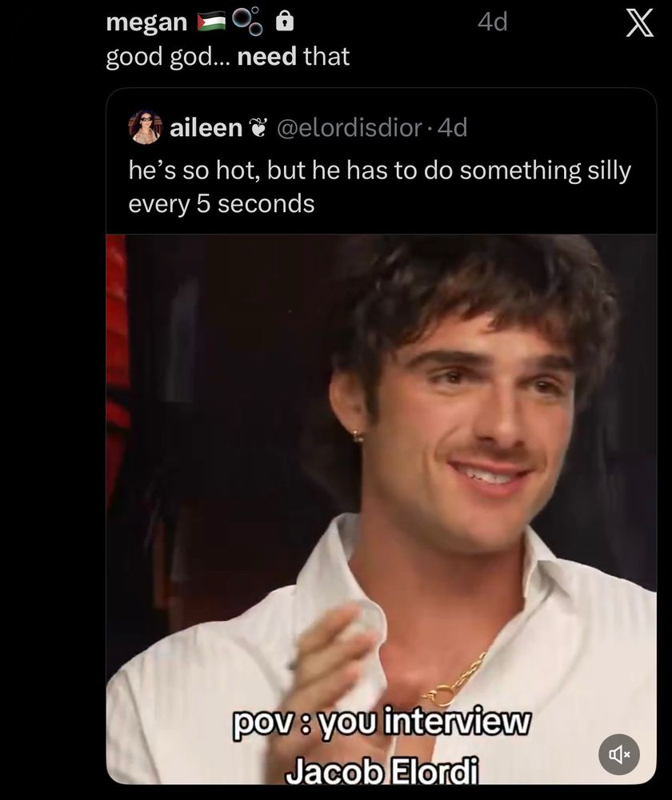Screen dimensions: 672x800
Task: Unmute the video with the speaker icon
Action: click(619, 754)
